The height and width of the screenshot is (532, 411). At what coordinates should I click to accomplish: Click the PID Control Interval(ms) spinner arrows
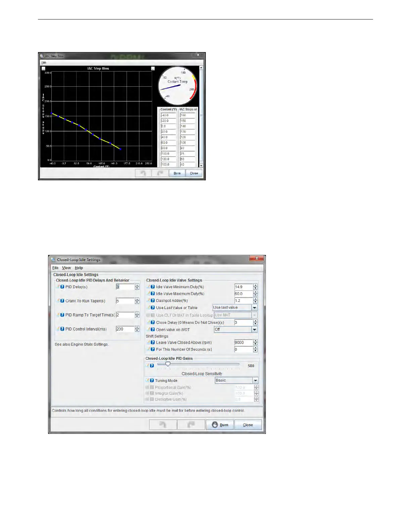137,329
